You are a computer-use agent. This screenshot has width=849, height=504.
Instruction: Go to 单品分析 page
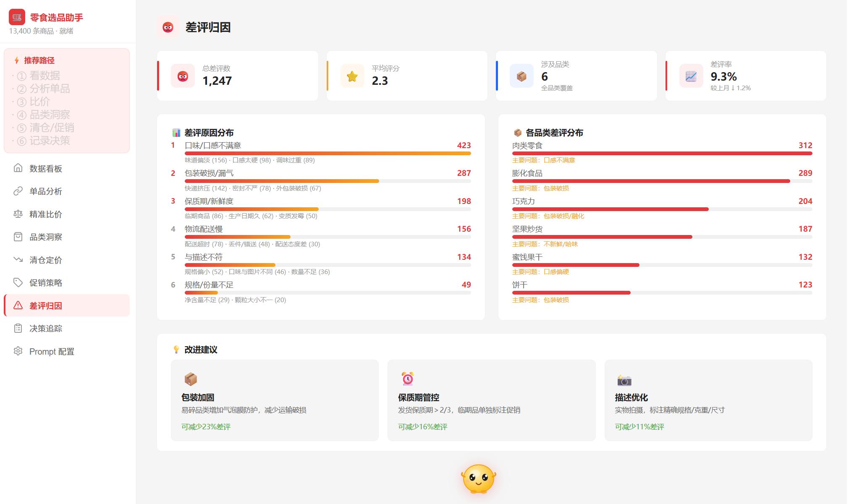67,191
